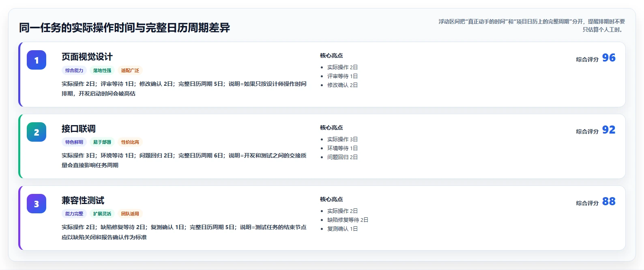The image size is (644, 270).
Task: Click the purple rank badge numbered 3
Action: tap(36, 204)
